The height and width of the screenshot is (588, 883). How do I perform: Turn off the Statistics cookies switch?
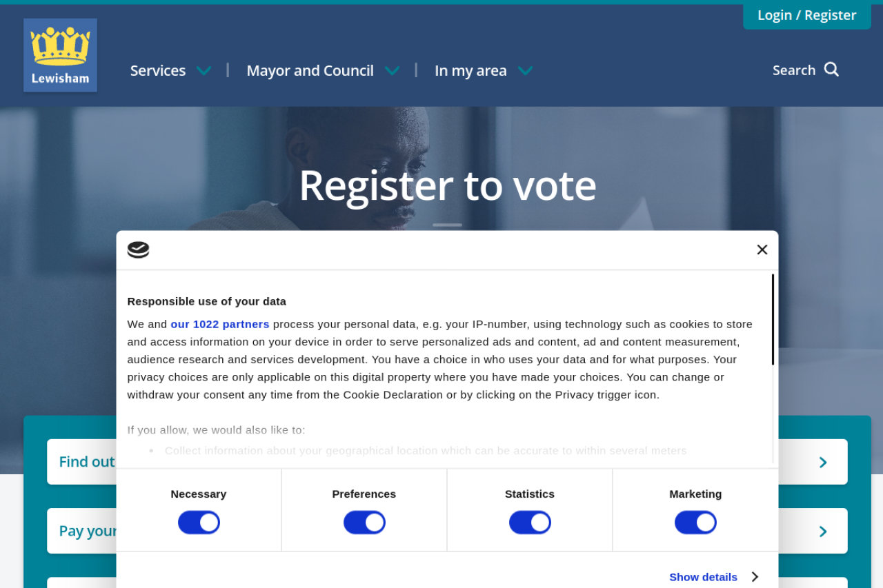point(530,523)
